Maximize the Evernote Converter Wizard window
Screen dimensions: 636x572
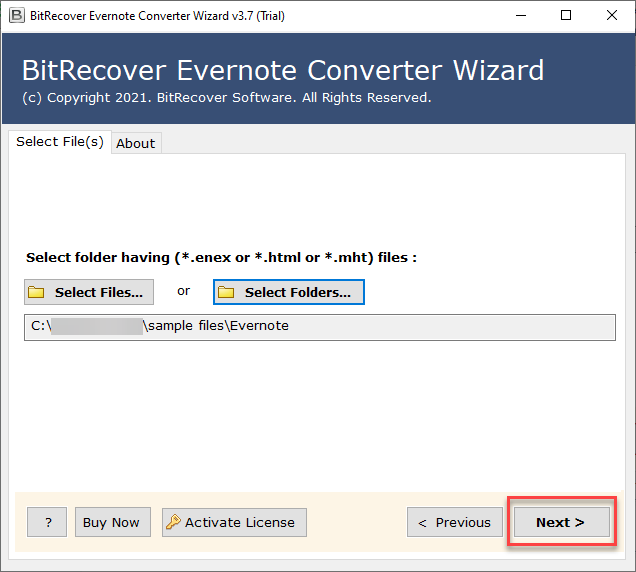pyautogui.click(x=566, y=15)
